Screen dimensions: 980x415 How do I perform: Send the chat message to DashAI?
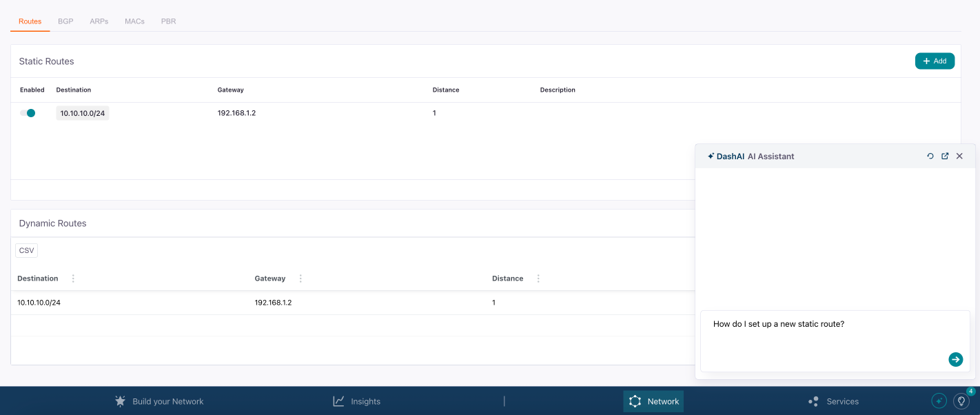pyautogui.click(x=955, y=359)
